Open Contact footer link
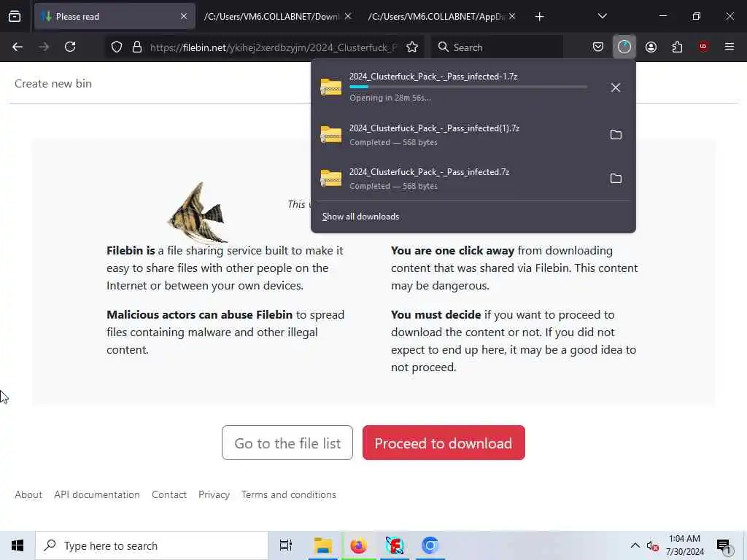747x560 pixels. click(169, 495)
